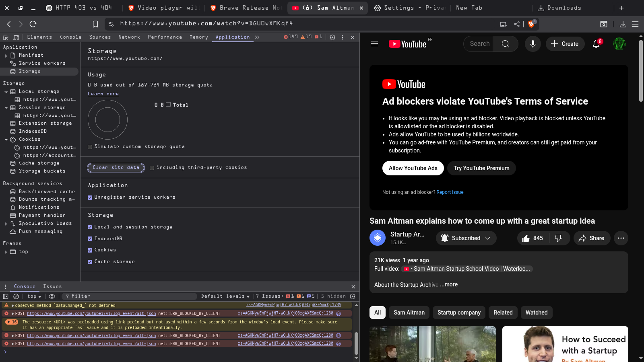
Task: Open Brave Shields lion icon
Action: (532, 24)
